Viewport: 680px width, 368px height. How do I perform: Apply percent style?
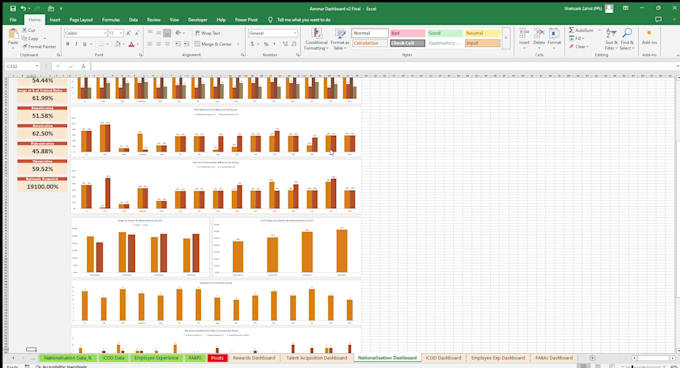(266, 44)
